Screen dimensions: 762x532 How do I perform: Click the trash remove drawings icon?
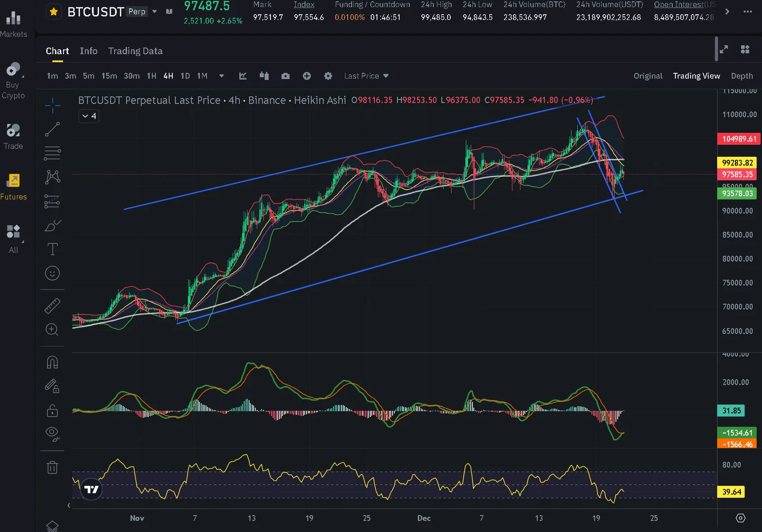tap(52, 467)
